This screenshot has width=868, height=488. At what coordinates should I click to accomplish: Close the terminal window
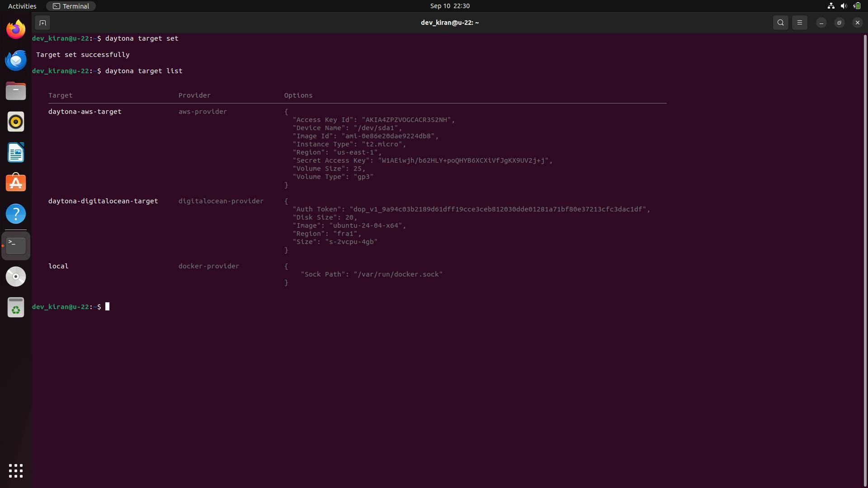858,23
